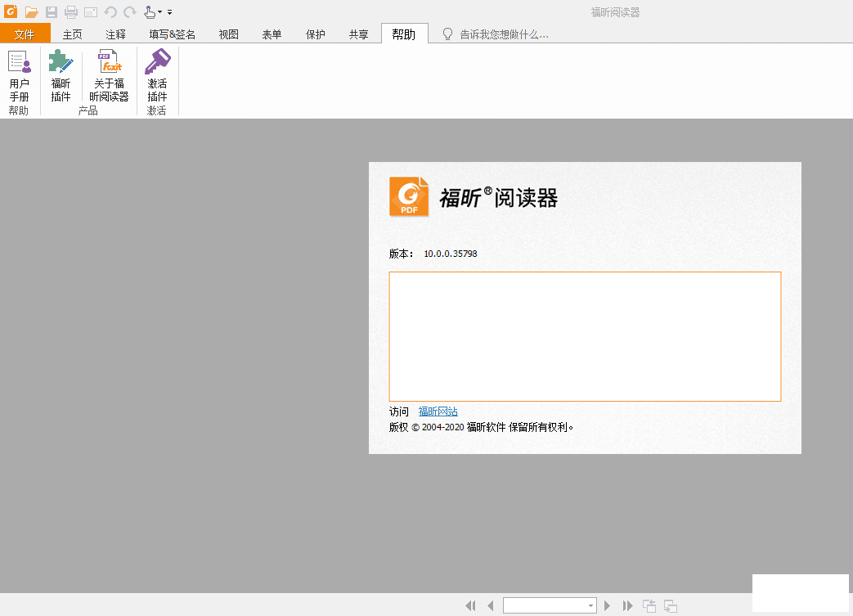This screenshot has width=853, height=616.
Task: Open the 文件 menu tab
Action: point(25,34)
